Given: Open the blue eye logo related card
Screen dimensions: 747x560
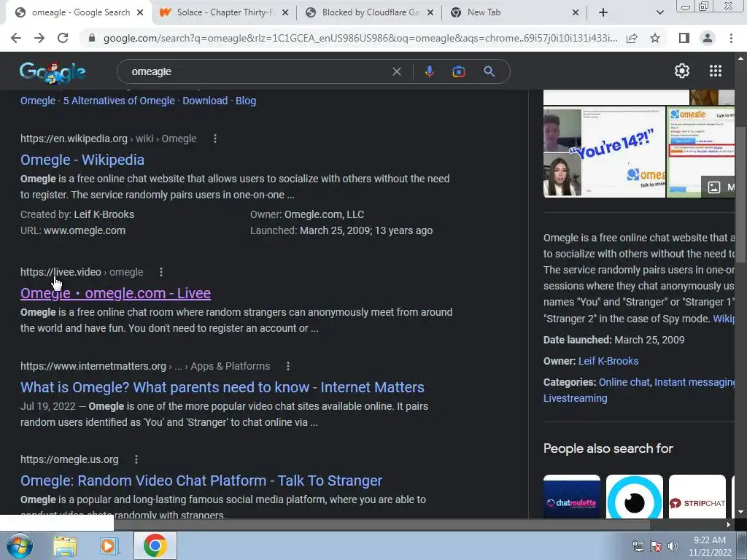Looking at the screenshot, I should point(635,496).
